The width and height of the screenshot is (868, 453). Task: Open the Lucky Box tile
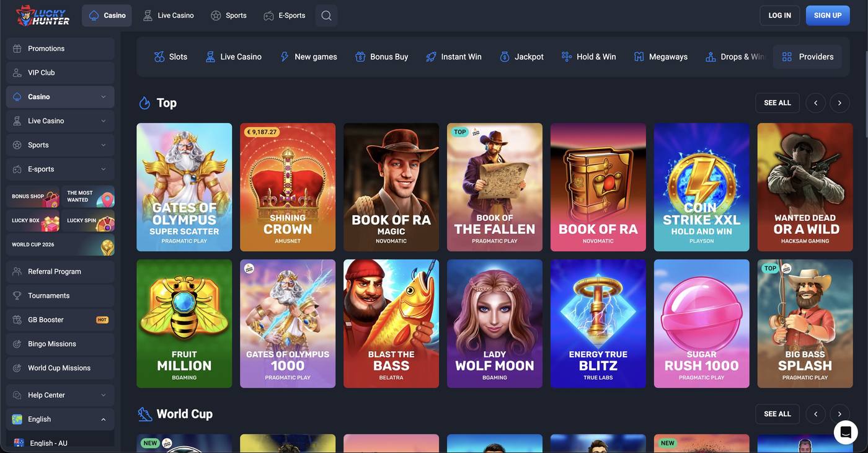coord(33,221)
